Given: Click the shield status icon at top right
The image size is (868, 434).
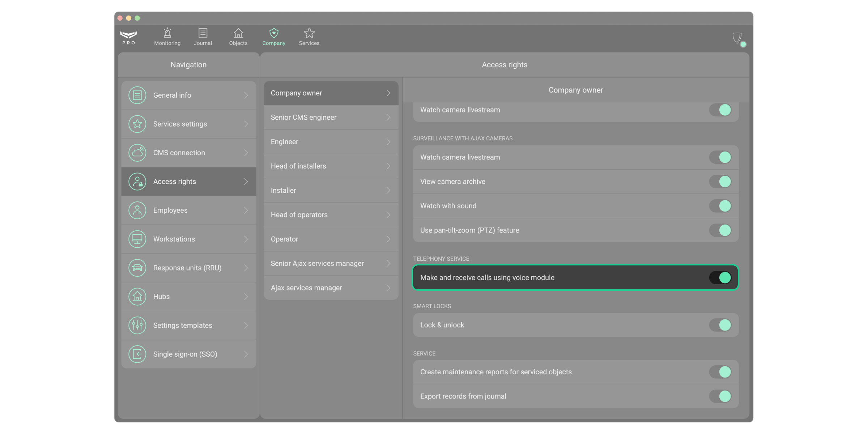Looking at the screenshot, I should (738, 38).
